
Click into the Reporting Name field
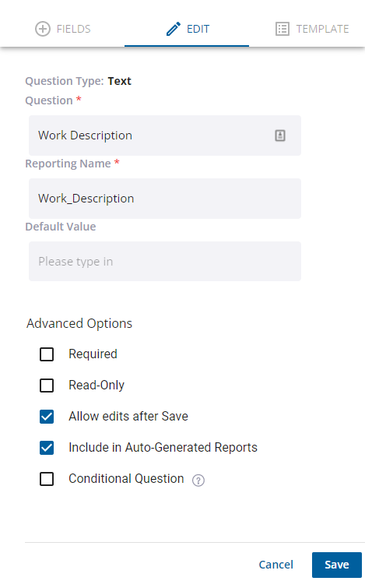pyautogui.click(x=165, y=199)
